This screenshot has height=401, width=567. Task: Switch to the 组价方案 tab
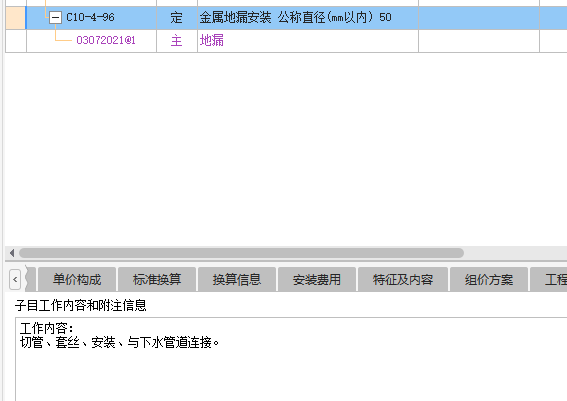point(489,280)
